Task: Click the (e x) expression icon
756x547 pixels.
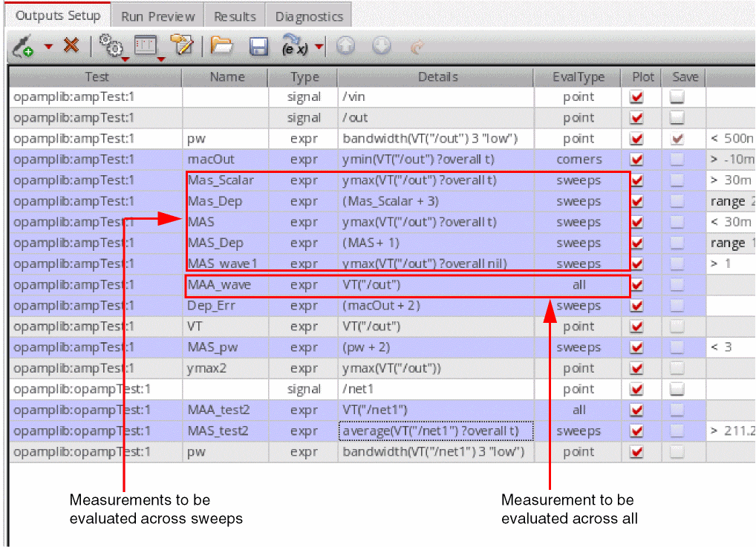Action: pos(294,45)
